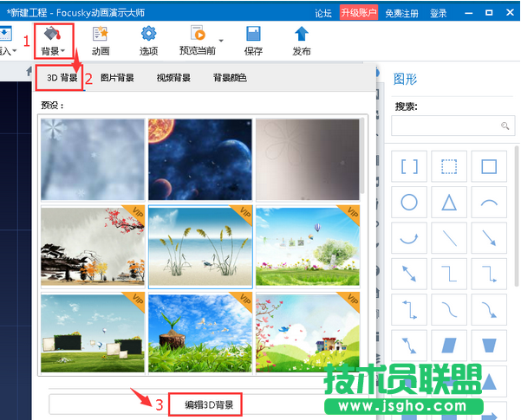Click the background presets list scrollbar
This screenshot has height=420, width=521.
pyautogui.click(x=362, y=156)
